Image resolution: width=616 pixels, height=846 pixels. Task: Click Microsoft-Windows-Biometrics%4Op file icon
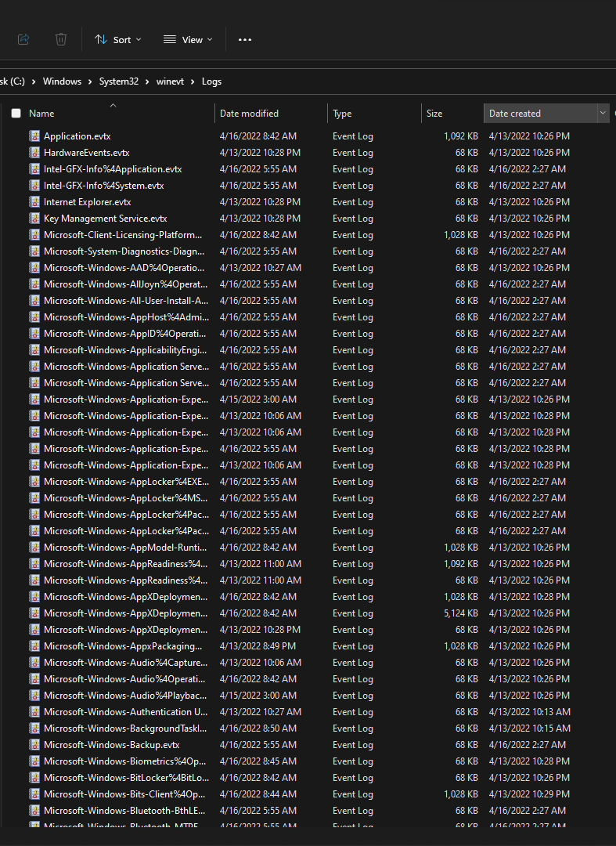tap(34, 761)
